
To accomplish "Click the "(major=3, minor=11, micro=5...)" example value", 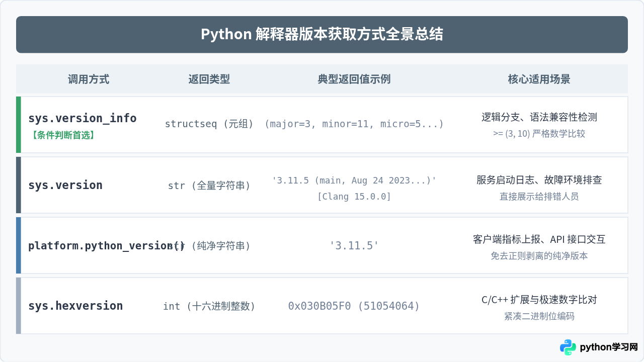I will 354,124.
